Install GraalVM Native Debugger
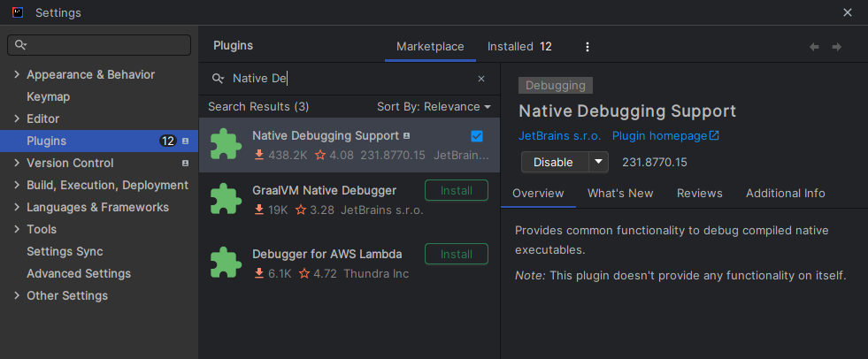Image resolution: width=868 pixels, height=359 pixels. point(457,190)
